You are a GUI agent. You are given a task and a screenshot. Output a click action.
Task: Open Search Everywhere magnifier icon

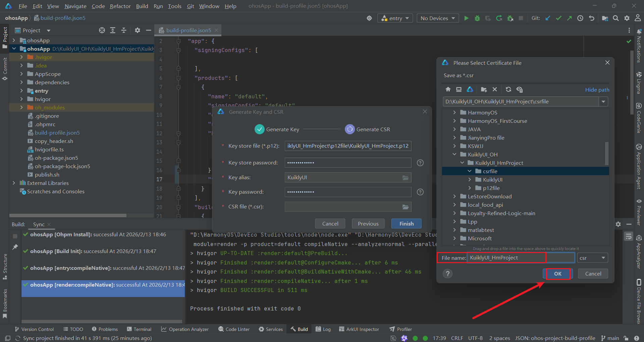(616, 18)
